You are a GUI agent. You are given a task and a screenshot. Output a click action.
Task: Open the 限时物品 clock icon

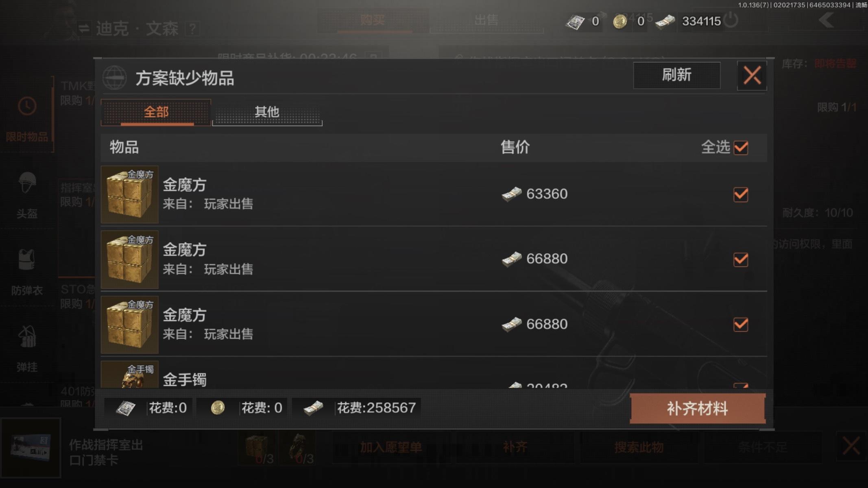[27, 106]
